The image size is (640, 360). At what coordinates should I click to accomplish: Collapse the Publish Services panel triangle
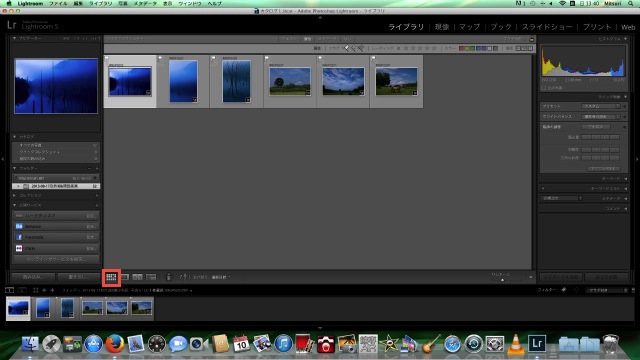click(x=14, y=205)
